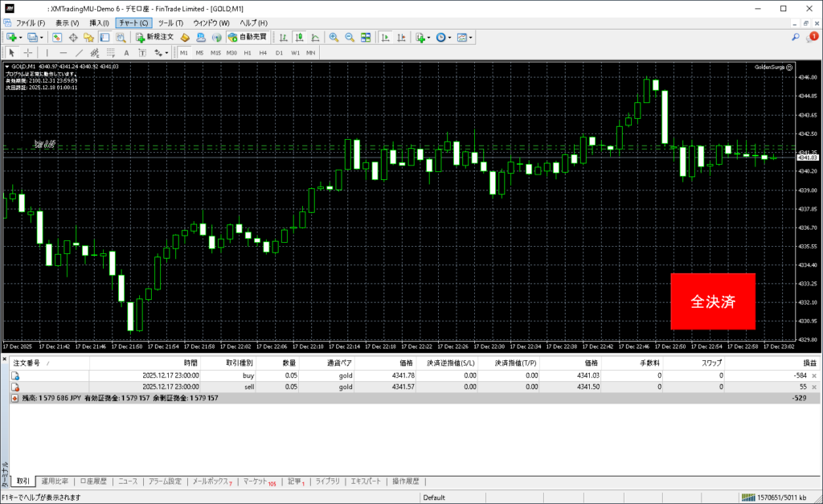Click the 新規注文 new order button
Screen dimensions: 823x504
click(x=154, y=37)
